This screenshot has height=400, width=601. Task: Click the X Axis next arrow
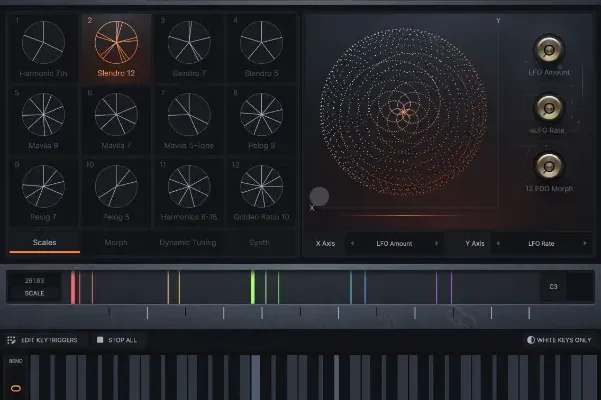(x=436, y=243)
